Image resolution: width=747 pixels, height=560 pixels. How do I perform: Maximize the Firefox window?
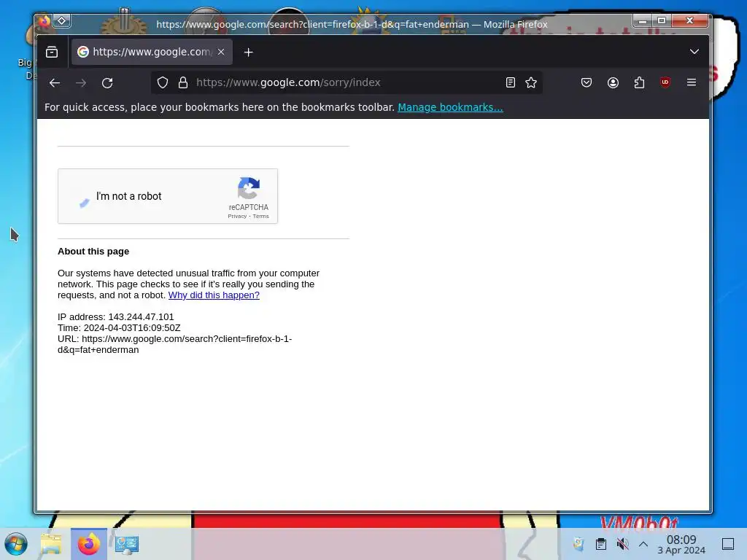[661, 20]
